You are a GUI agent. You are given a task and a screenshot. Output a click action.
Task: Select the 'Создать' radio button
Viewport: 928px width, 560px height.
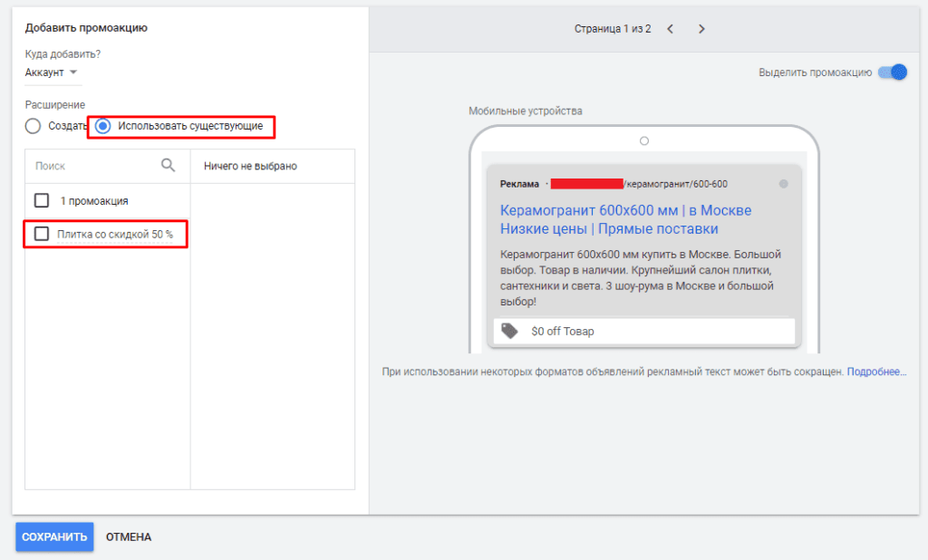[34, 126]
